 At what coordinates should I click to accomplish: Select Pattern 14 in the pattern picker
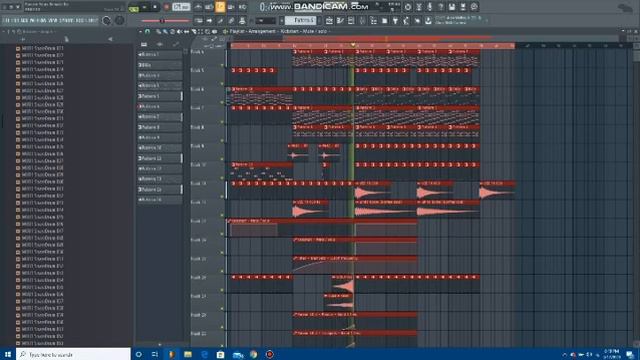pos(160,189)
